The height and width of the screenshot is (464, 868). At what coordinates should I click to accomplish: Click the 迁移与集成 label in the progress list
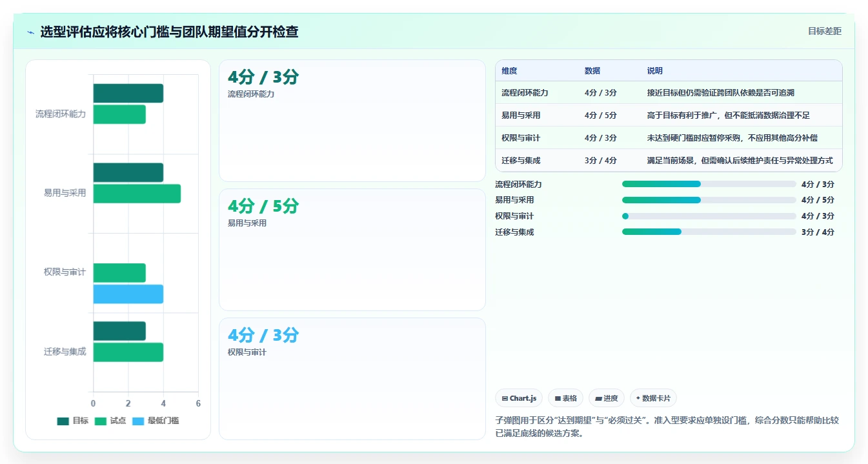(x=514, y=232)
